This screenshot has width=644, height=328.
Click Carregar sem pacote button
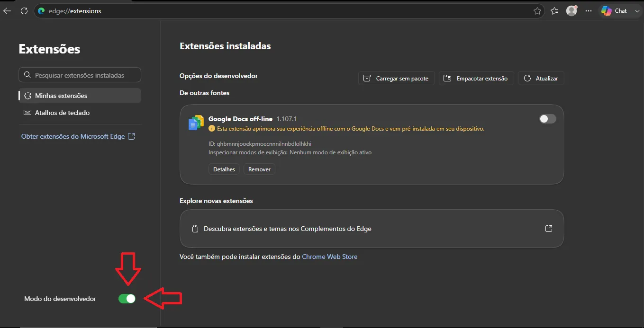(x=396, y=78)
